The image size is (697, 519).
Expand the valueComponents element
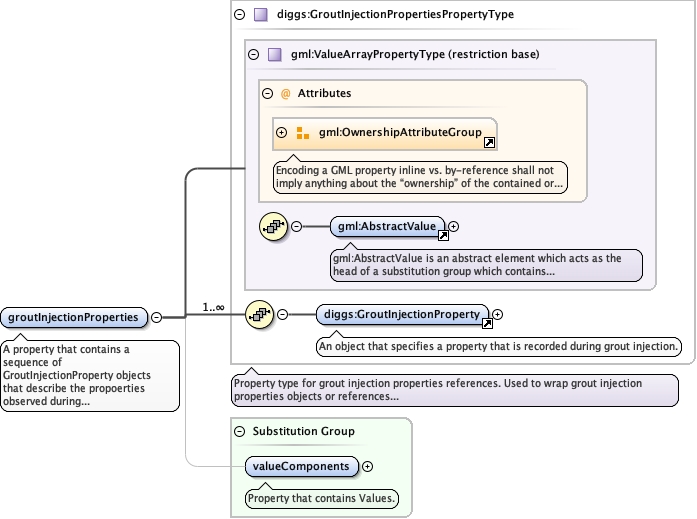click(367, 466)
